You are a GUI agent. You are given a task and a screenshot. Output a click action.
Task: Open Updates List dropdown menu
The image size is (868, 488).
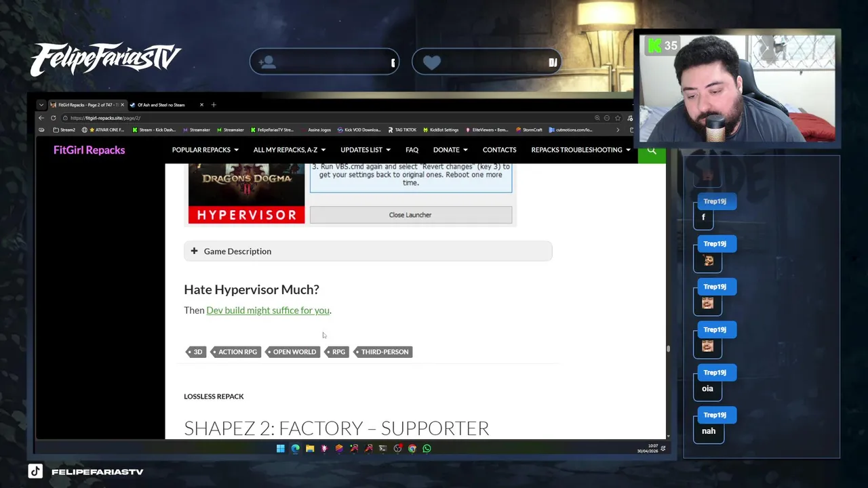click(365, 150)
